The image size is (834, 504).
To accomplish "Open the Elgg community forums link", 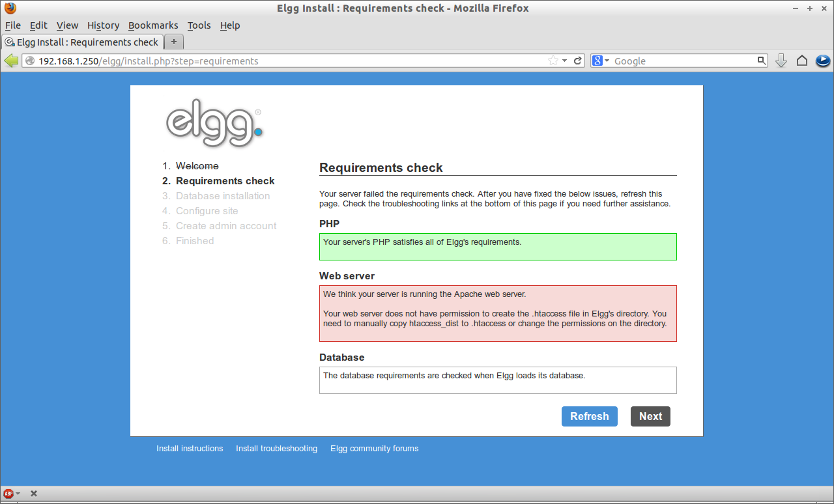I will pyautogui.click(x=374, y=449).
